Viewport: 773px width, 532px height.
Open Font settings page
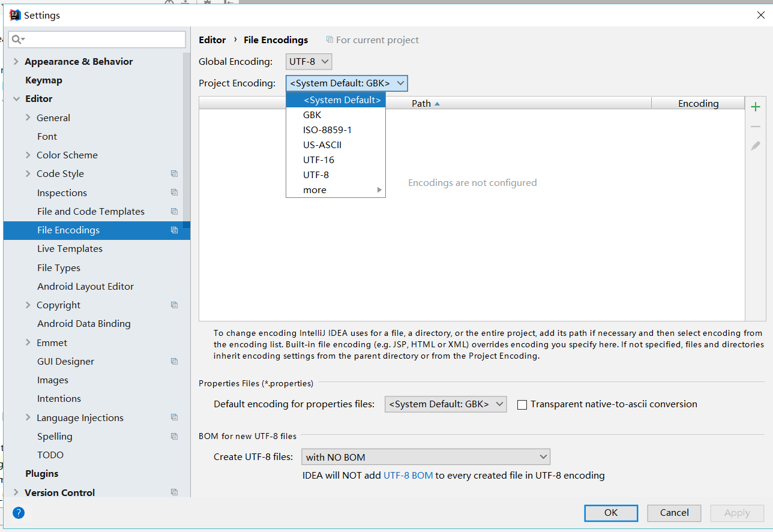pyautogui.click(x=47, y=136)
